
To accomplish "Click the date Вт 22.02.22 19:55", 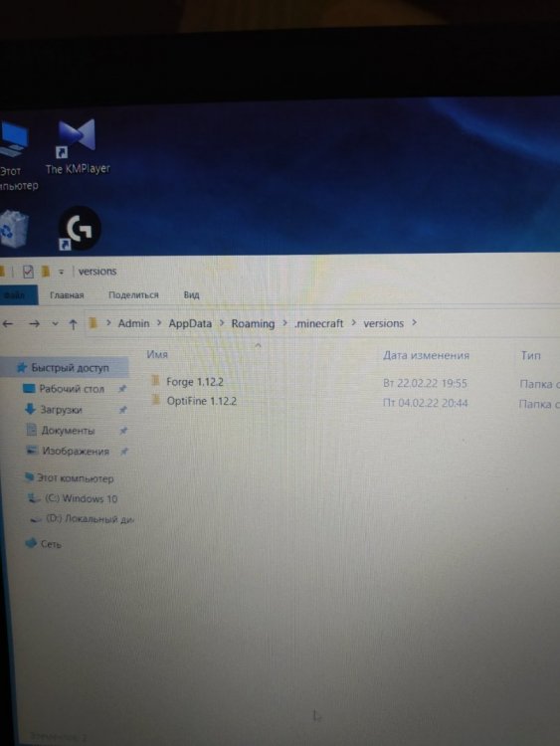I will click(425, 384).
